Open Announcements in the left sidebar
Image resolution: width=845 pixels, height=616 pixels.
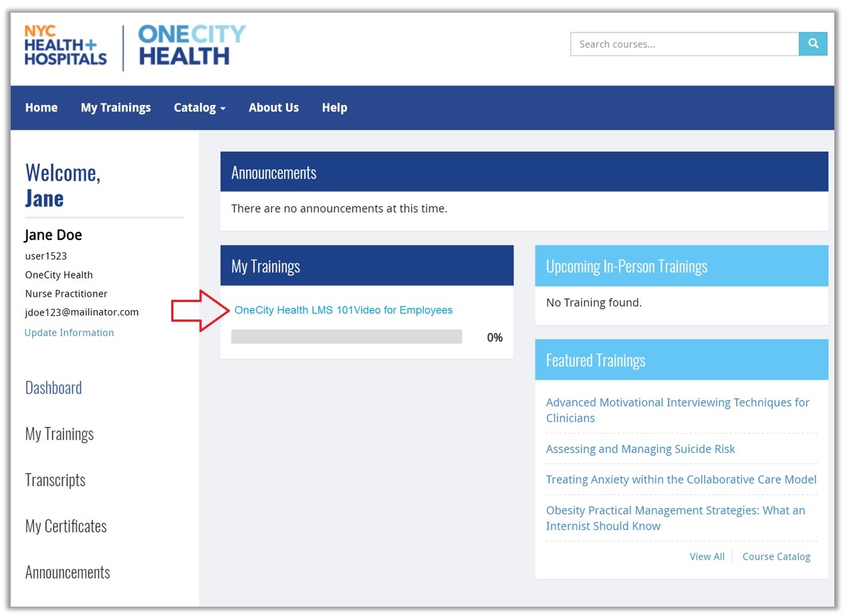coord(68,573)
